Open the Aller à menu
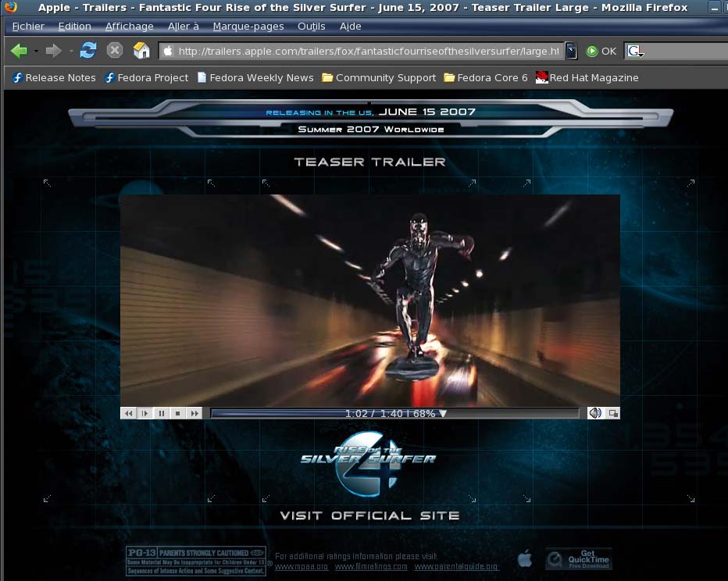 pyautogui.click(x=183, y=27)
